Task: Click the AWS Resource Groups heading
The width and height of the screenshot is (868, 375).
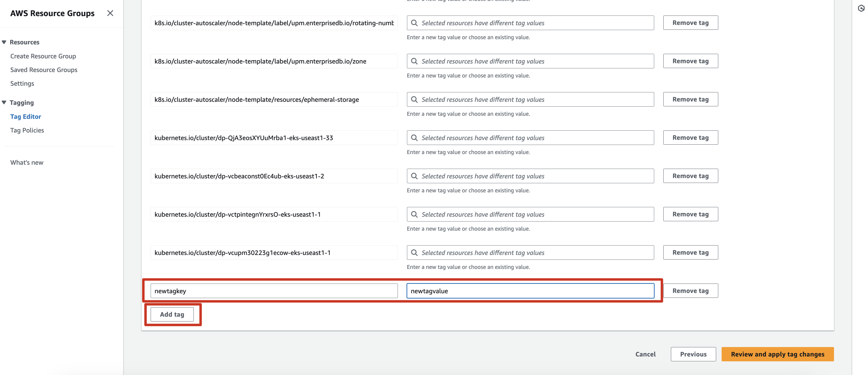Action: click(x=52, y=13)
